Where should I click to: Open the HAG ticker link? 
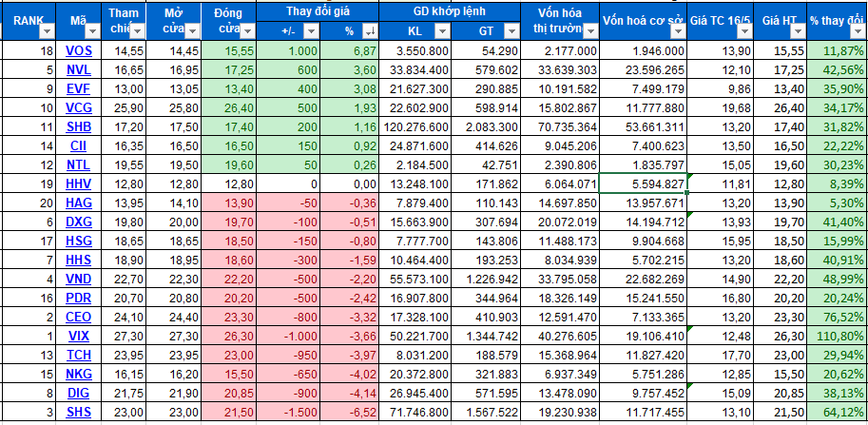tap(79, 203)
